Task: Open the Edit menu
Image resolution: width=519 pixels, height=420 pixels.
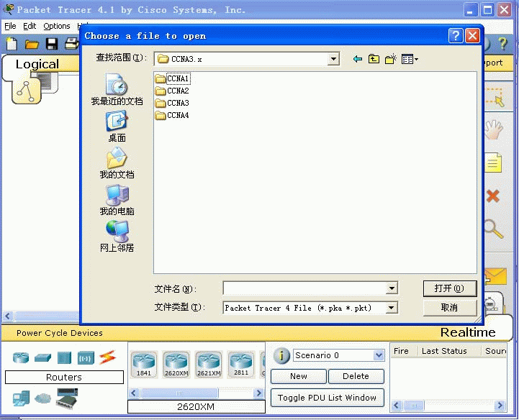Action: click(30, 26)
